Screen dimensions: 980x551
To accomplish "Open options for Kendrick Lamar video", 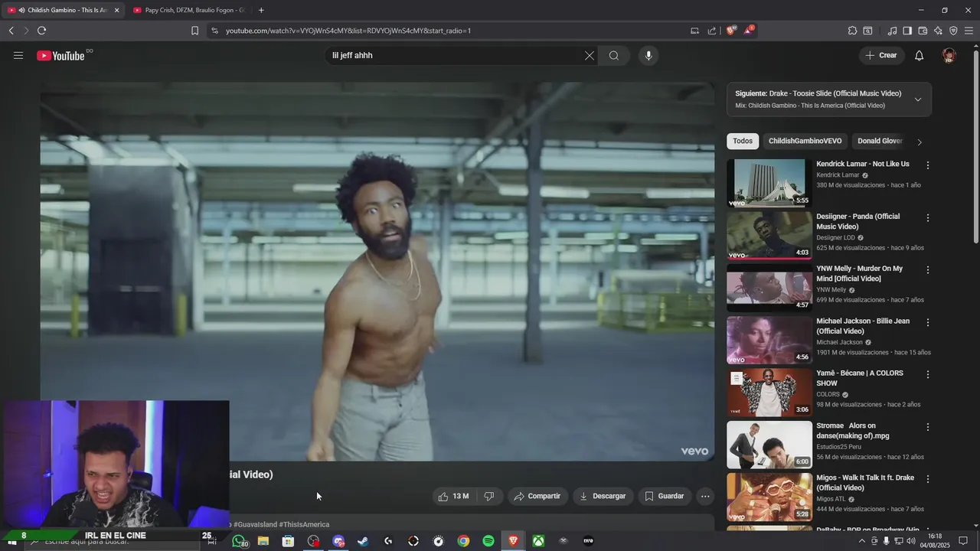I will (x=928, y=165).
